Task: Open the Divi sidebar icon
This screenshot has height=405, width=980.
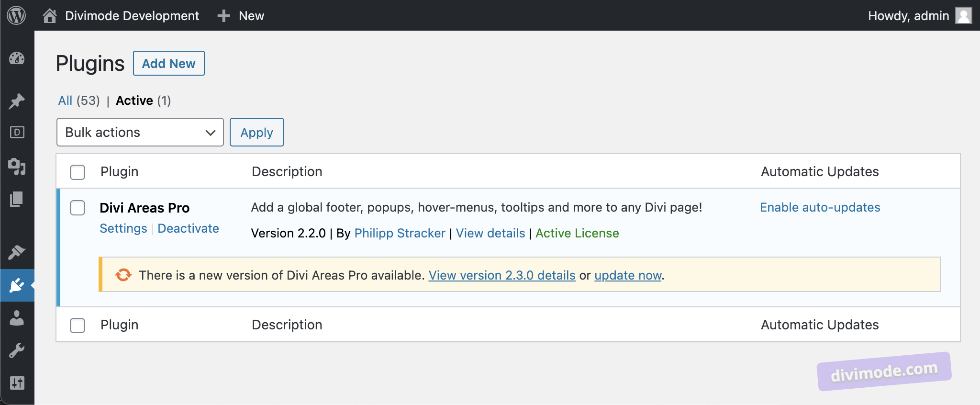Action: (17, 132)
